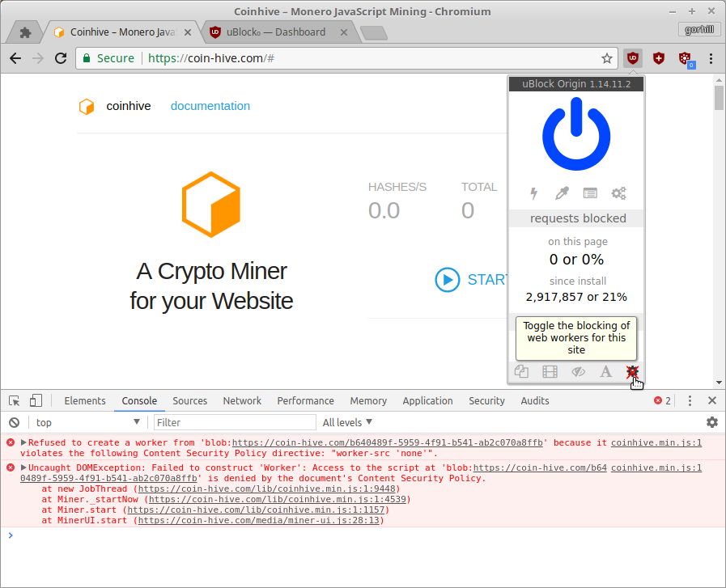This screenshot has width=726, height=588.
Task: Toggle cosmetic filtering eye icon
Action: click(578, 371)
